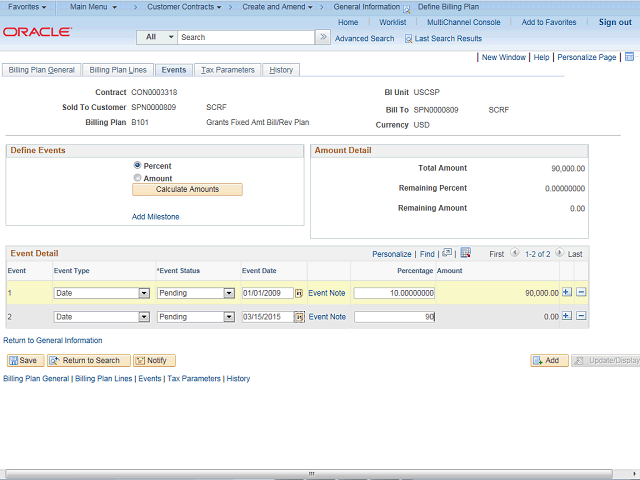Open Event Type dropdown for event 1
Screen dimensions: 640x480
pos(144,293)
